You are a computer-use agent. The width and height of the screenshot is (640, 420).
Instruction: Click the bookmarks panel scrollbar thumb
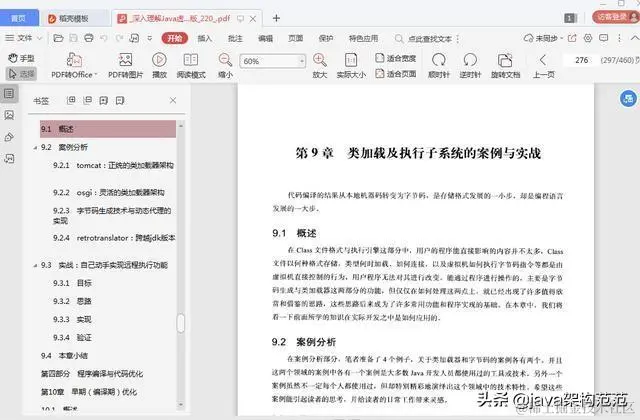point(180,323)
